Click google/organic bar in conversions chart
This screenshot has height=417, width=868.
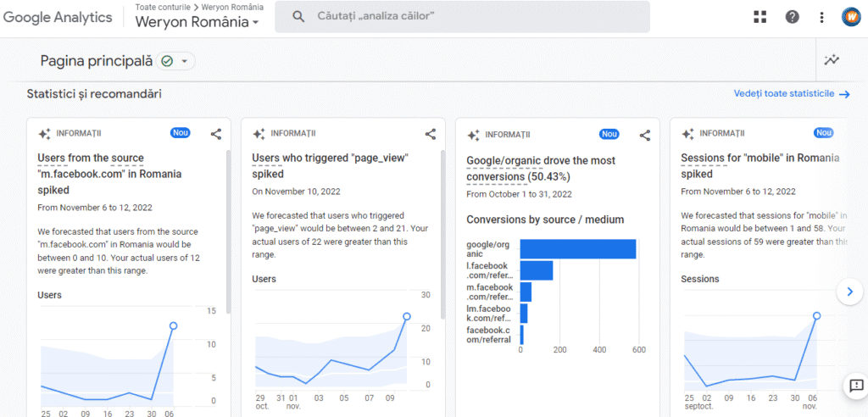pyautogui.click(x=578, y=248)
